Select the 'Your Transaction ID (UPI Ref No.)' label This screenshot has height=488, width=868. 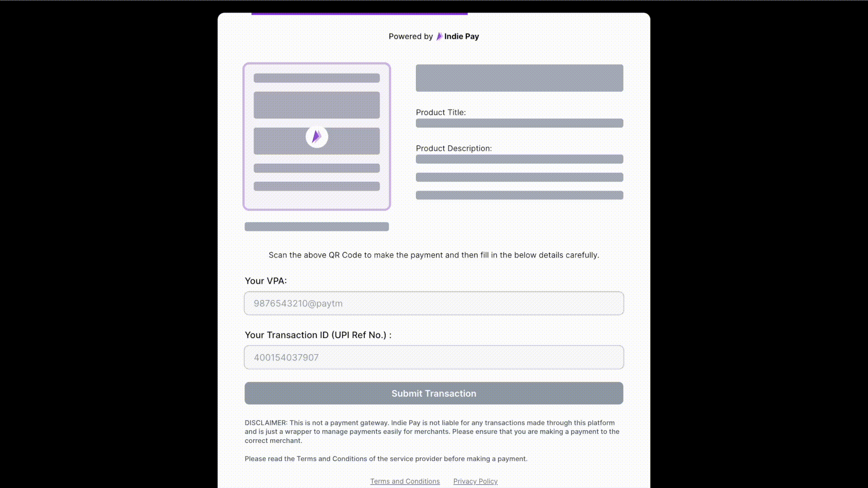point(318,335)
